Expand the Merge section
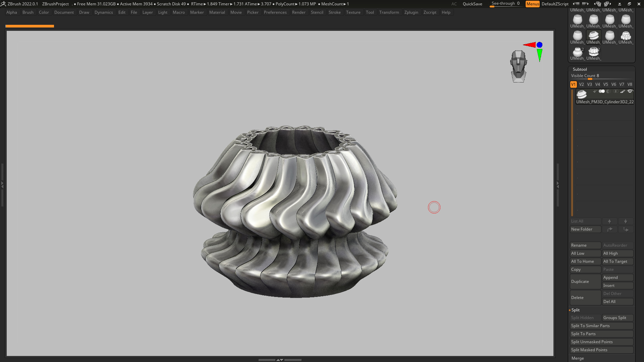The image size is (644, 362). coord(578,358)
